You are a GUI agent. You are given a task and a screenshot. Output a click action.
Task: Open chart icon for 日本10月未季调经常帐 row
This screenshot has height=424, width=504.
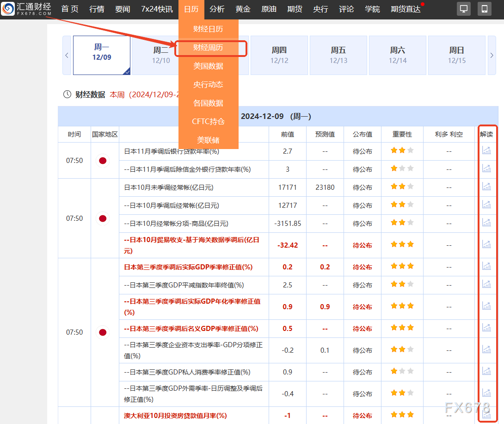click(486, 187)
